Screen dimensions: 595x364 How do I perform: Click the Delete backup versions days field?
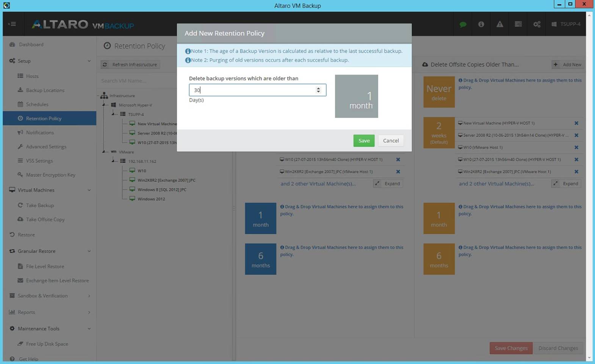click(257, 90)
